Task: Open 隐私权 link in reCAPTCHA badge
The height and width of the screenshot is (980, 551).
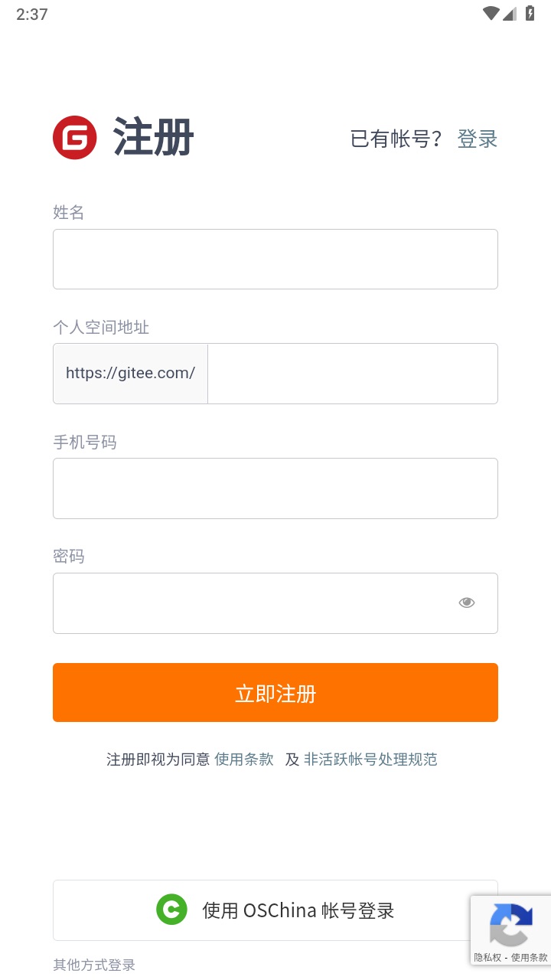Action: [487, 958]
